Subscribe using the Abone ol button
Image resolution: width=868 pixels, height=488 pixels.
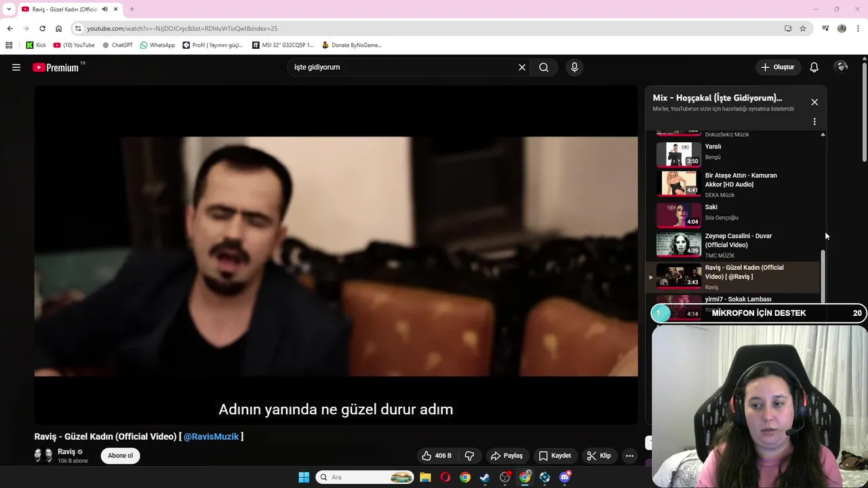click(121, 455)
